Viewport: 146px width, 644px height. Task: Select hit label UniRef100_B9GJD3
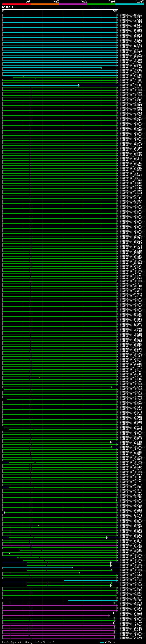(x=131, y=85)
